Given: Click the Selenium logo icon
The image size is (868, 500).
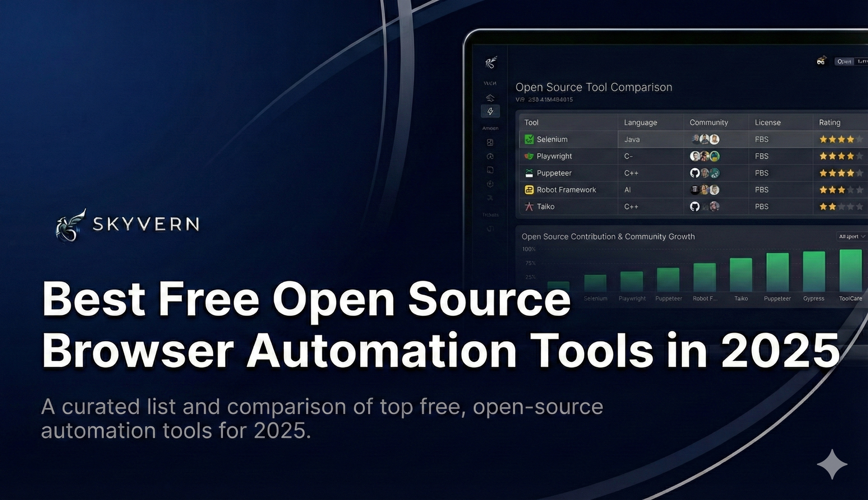Looking at the screenshot, I should pyautogui.click(x=529, y=139).
